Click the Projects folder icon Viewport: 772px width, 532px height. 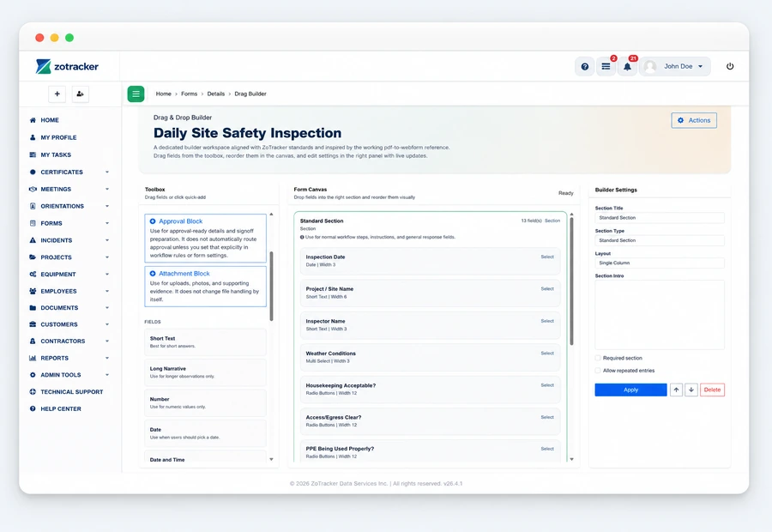pos(33,257)
